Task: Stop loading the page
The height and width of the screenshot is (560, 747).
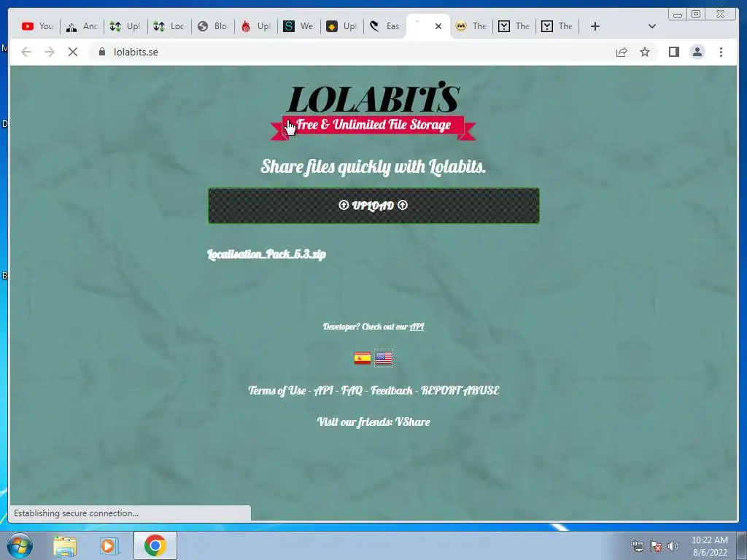Action: click(x=73, y=52)
